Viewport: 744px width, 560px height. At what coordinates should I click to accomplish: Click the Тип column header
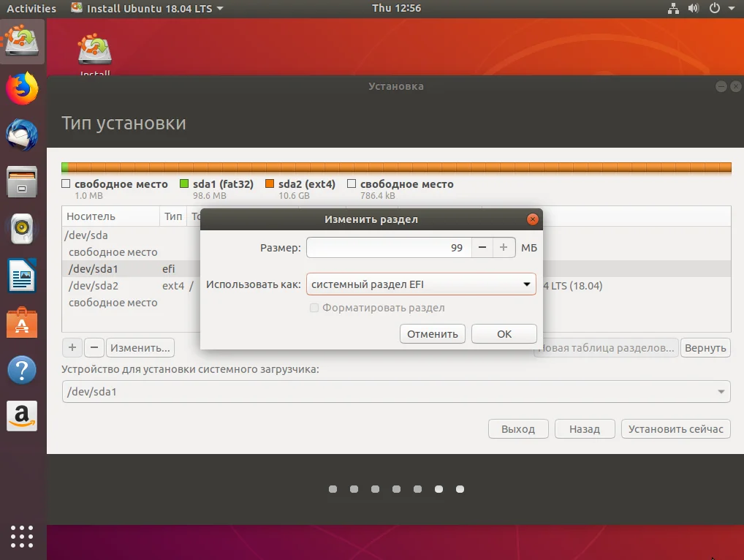pyautogui.click(x=173, y=216)
